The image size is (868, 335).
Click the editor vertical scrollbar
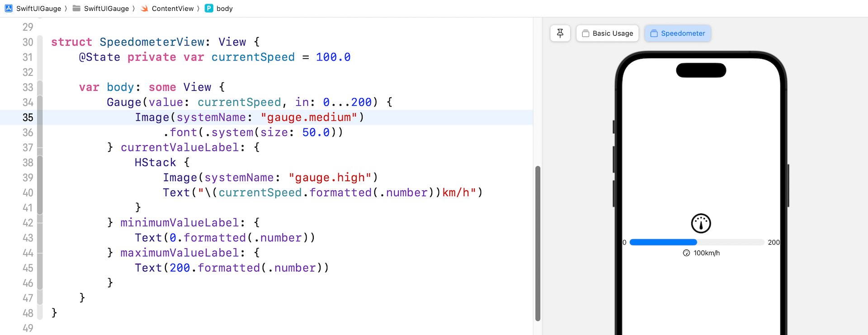coord(538,243)
